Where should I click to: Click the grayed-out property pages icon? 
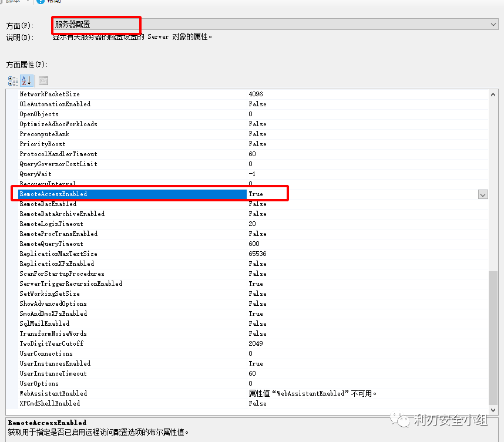pos(43,80)
